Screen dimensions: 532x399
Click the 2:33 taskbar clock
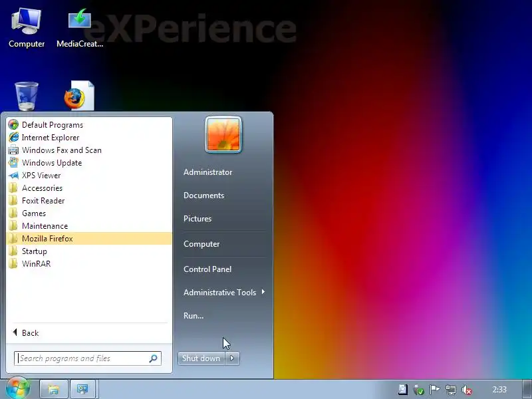pos(499,390)
